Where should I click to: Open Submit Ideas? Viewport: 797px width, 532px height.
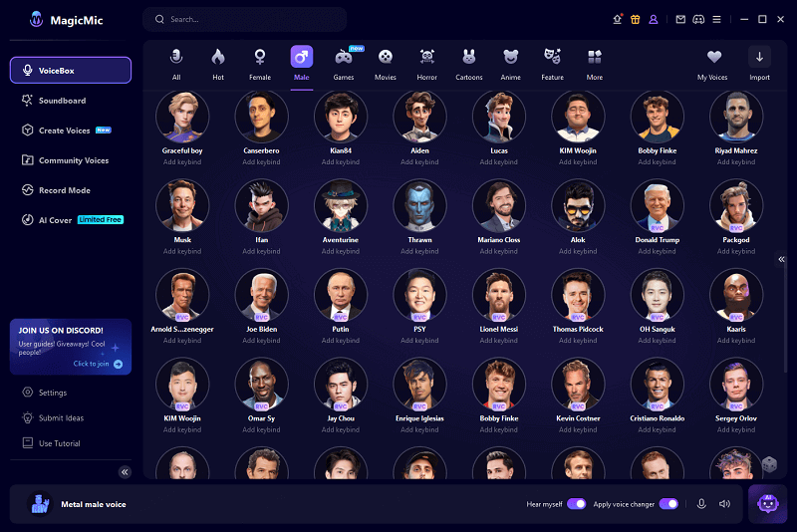53,417
